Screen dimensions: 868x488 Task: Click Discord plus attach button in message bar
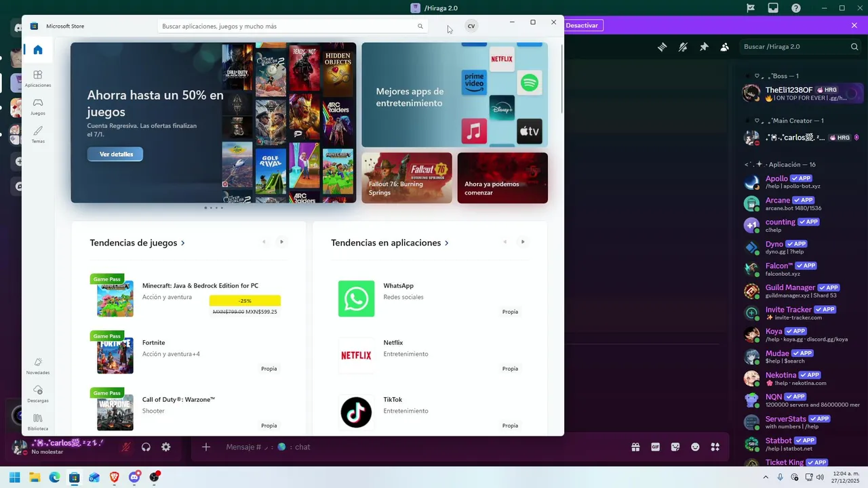(x=206, y=447)
